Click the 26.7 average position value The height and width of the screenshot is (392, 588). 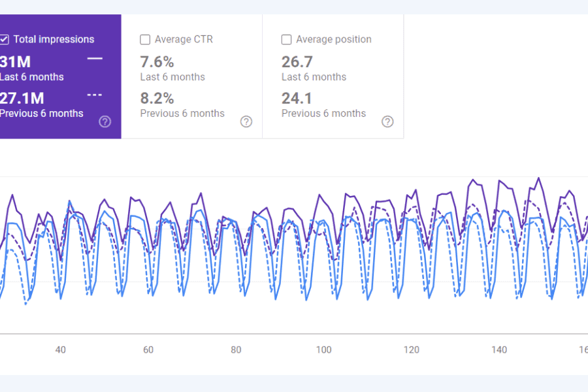click(x=297, y=62)
